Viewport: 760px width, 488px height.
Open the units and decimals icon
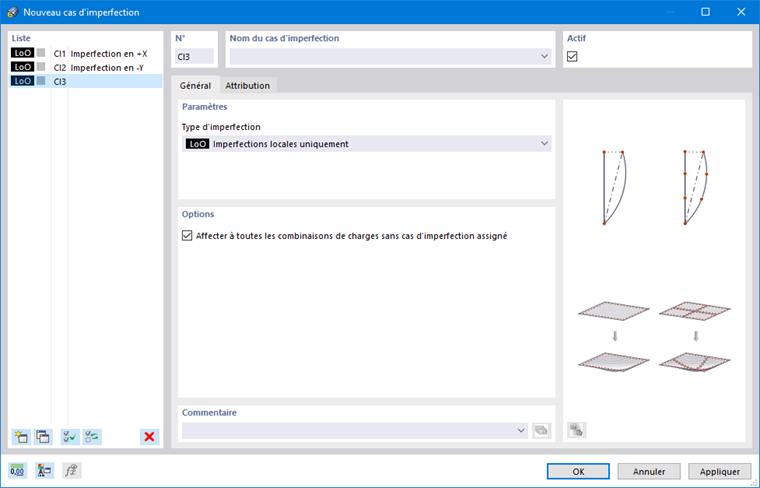point(17,470)
